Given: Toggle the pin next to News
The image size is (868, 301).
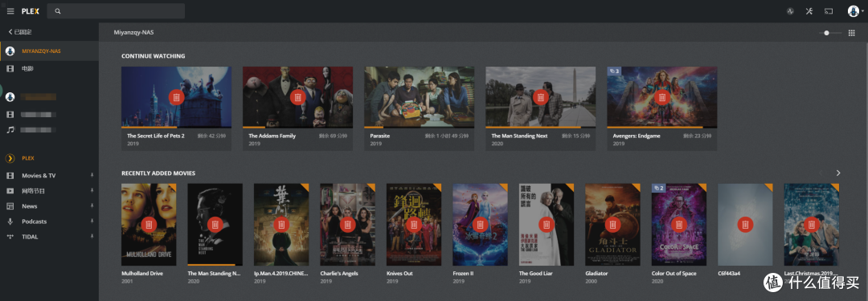Looking at the screenshot, I should [x=92, y=205].
